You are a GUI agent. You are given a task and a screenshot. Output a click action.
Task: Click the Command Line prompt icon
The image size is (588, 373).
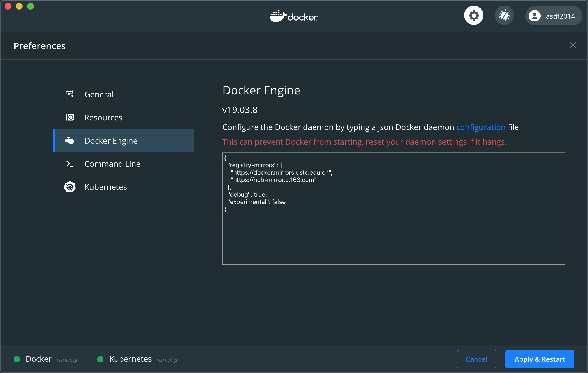point(70,164)
